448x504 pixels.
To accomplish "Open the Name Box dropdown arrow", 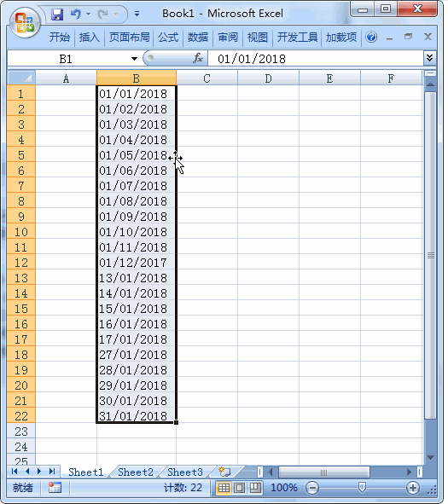I will point(135,59).
